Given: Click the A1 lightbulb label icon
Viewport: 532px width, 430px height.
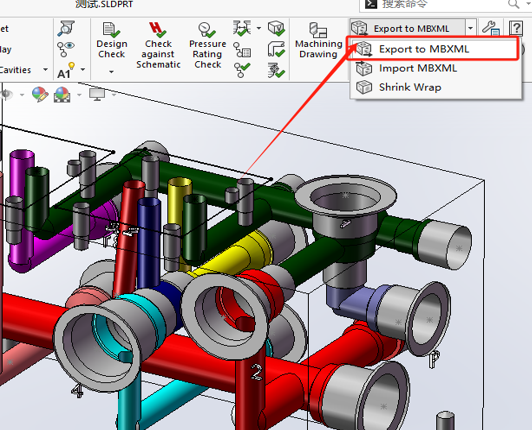Looking at the screenshot, I should [x=66, y=70].
